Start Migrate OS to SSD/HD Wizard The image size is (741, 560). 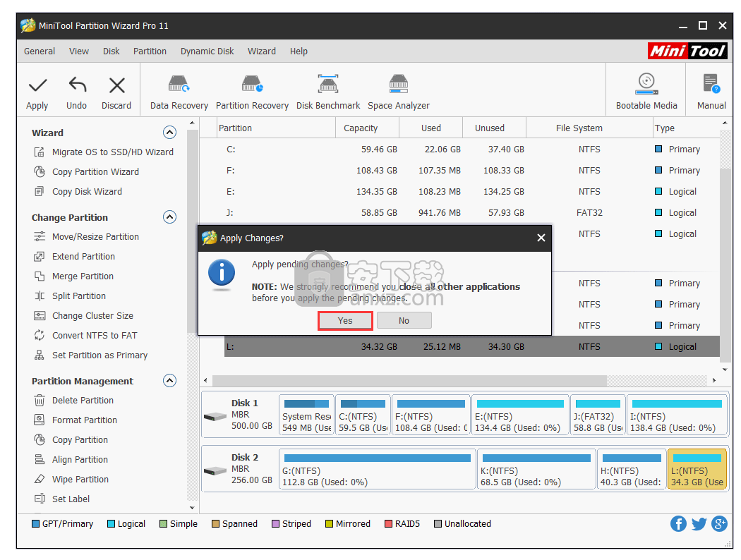(x=104, y=152)
